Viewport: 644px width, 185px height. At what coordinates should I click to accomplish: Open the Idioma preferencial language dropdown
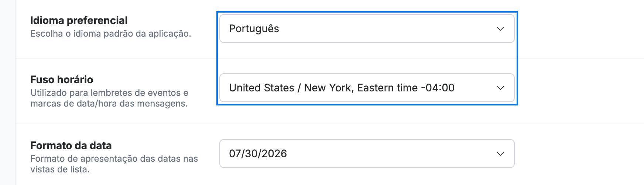coord(367,28)
